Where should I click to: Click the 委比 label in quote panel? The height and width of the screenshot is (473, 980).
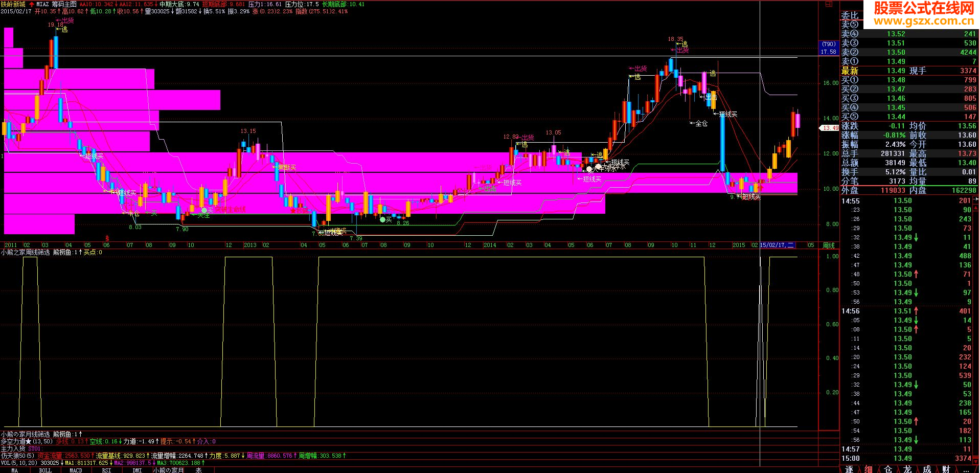850,15
